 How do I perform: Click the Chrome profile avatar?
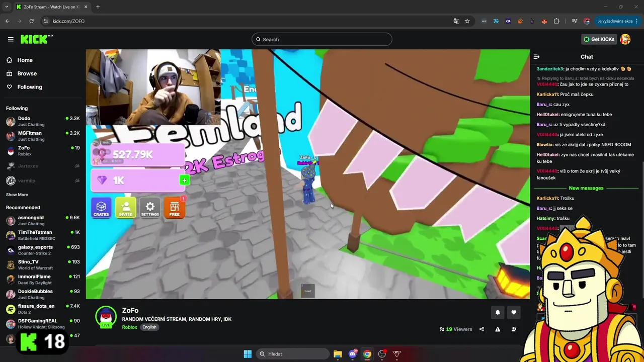(587, 21)
